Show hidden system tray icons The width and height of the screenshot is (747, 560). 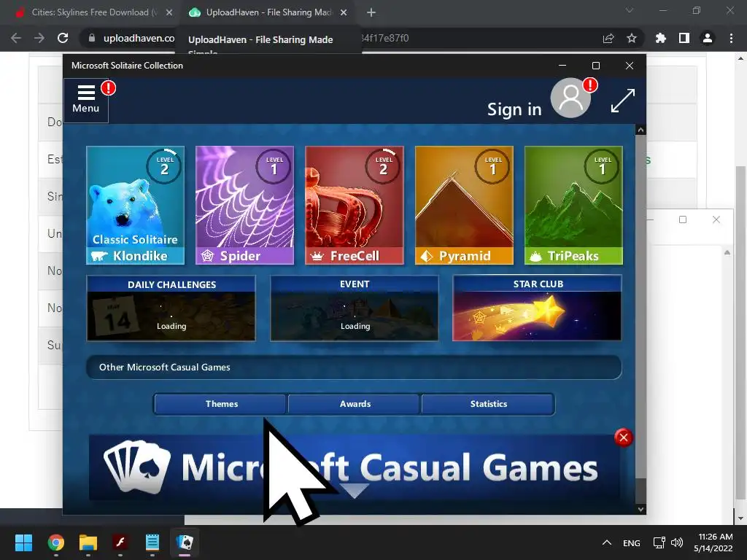[606, 542]
